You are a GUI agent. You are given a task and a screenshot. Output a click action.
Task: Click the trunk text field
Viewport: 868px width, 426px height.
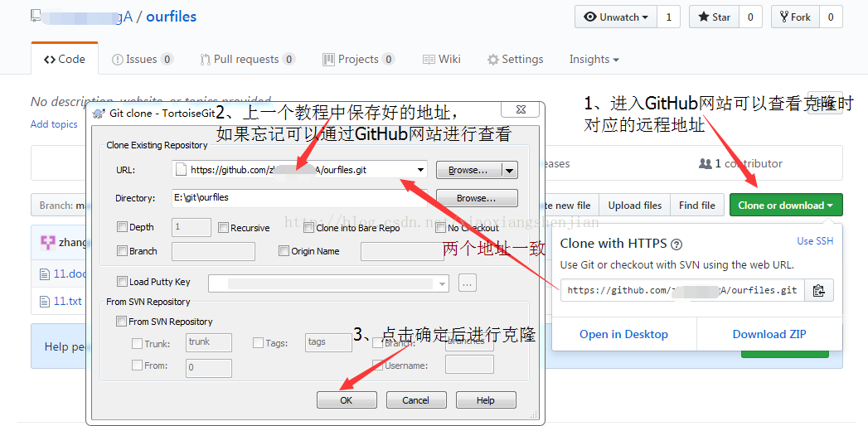[209, 343]
